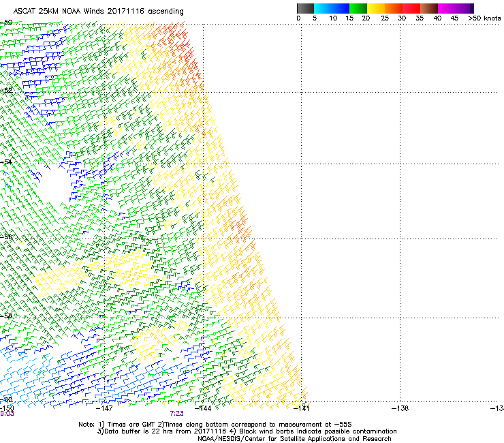Click the '20' label under the color scale
504x443 pixels.
366,18
